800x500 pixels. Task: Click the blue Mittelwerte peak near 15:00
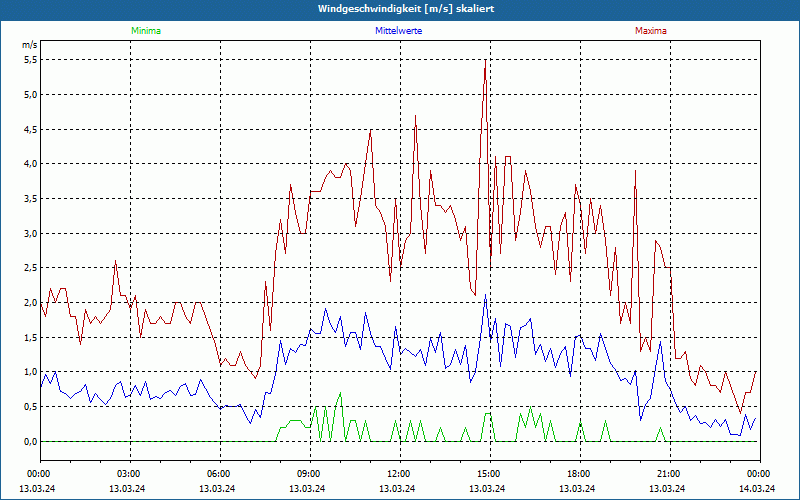click(x=485, y=295)
